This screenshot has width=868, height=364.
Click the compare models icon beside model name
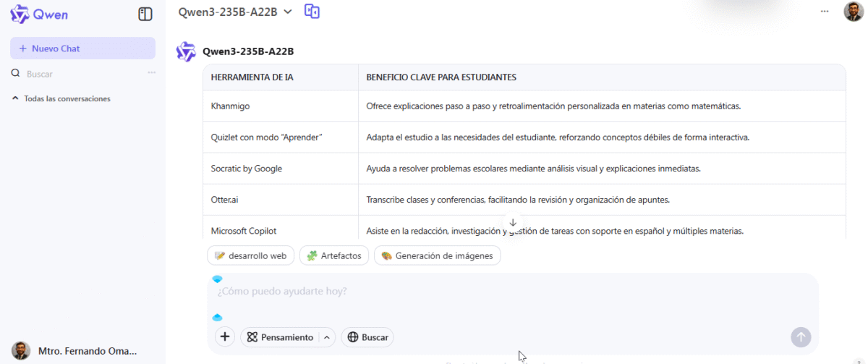pyautogui.click(x=312, y=11)
